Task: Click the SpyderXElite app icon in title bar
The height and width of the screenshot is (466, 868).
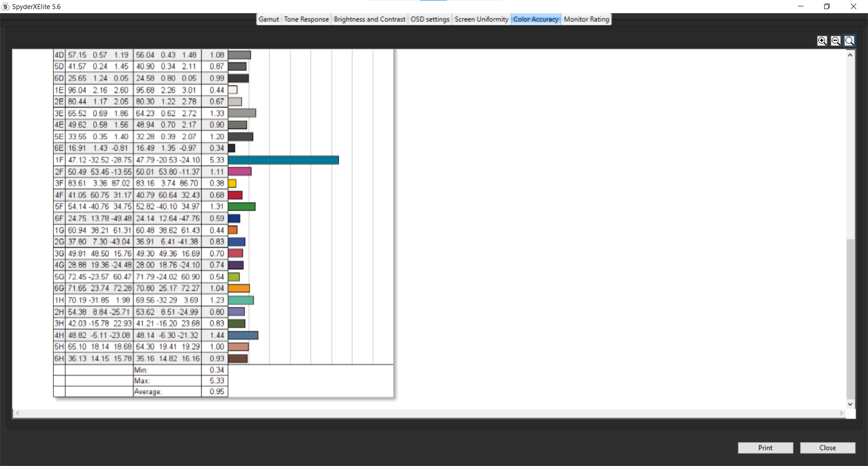Action: pos(6,6)
